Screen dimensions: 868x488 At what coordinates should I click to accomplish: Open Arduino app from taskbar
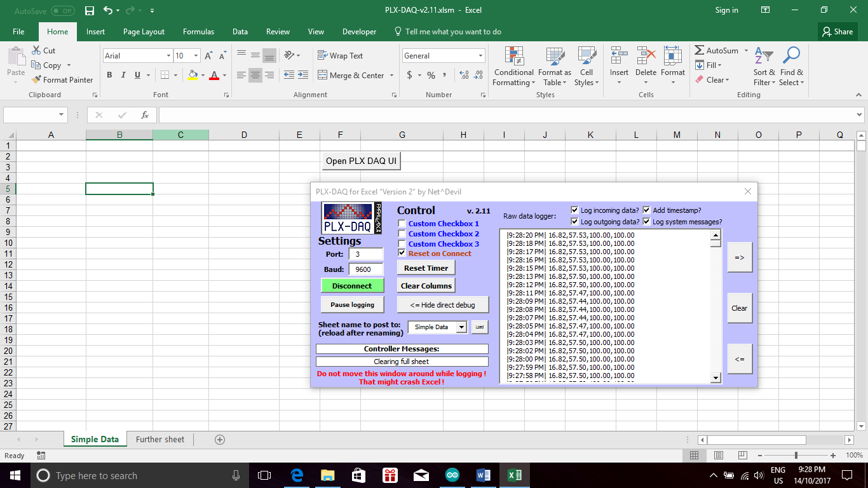click(452, 475)
